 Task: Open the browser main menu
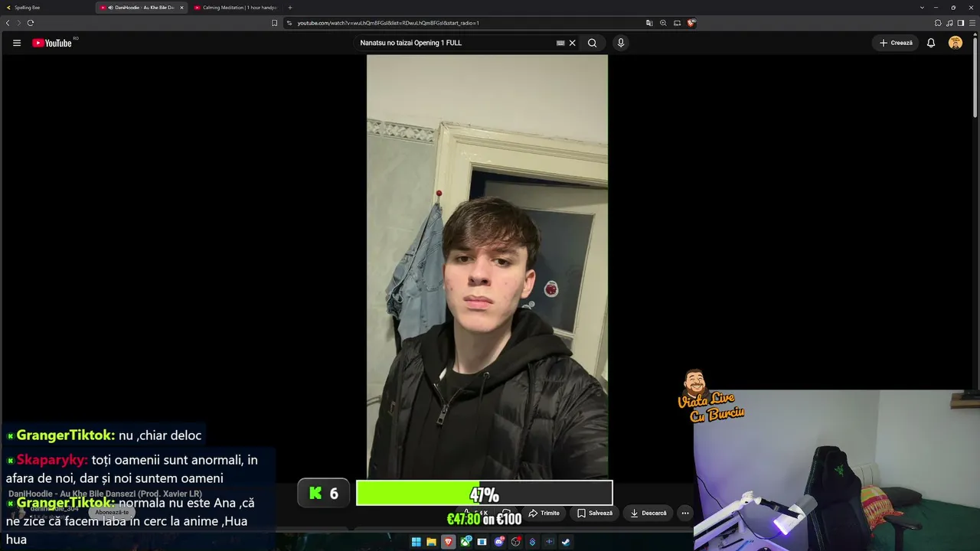coord(972,23)
